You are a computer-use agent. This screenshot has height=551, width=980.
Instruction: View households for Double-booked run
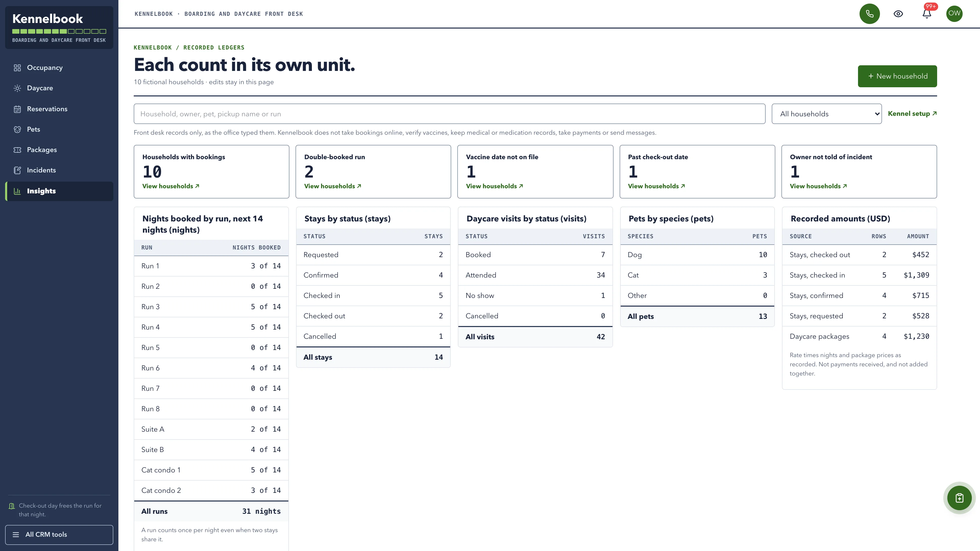(333, 186)
